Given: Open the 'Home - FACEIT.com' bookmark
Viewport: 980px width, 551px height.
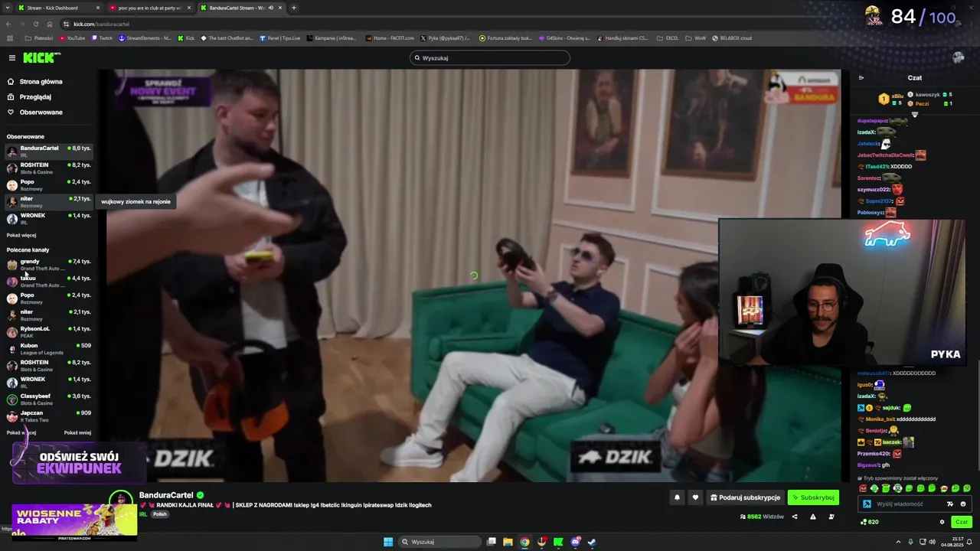Looking at the screenshot, I should click(390, 37).
